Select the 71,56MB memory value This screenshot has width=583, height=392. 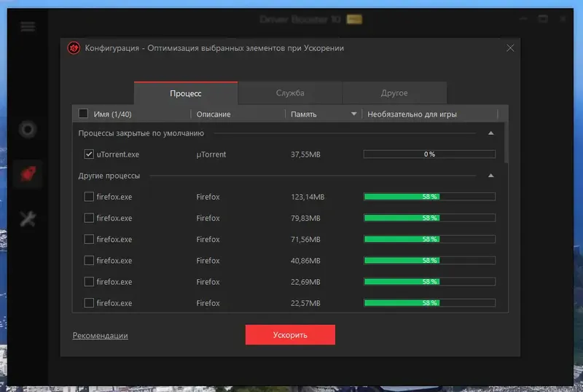pyautogui.click(x=305, y=239)
